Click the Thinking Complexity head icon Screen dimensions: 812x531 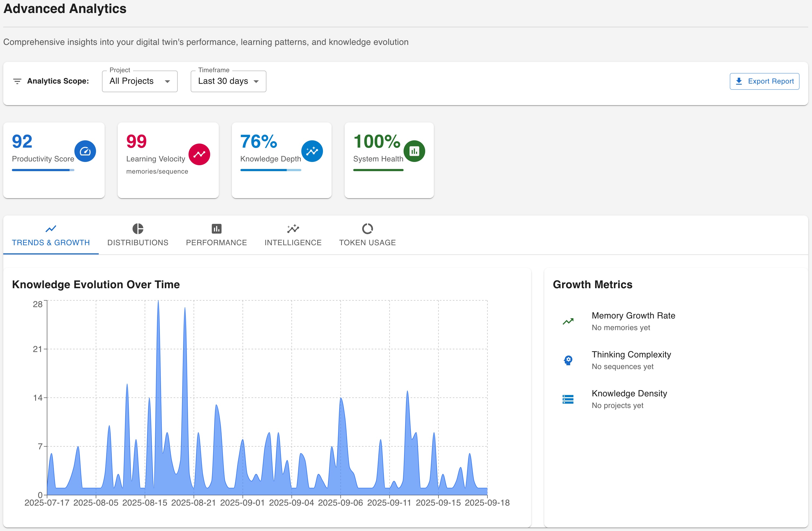pos(568,360)
